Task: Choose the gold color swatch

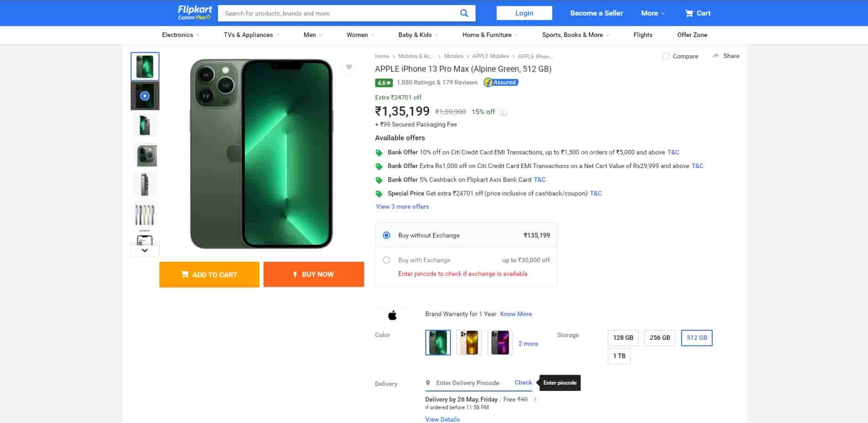Action: pos(469,342)
